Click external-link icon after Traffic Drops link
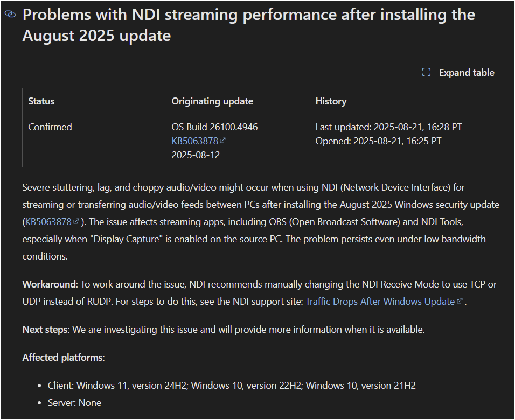The image size is (515, 420). click(460, 301)
